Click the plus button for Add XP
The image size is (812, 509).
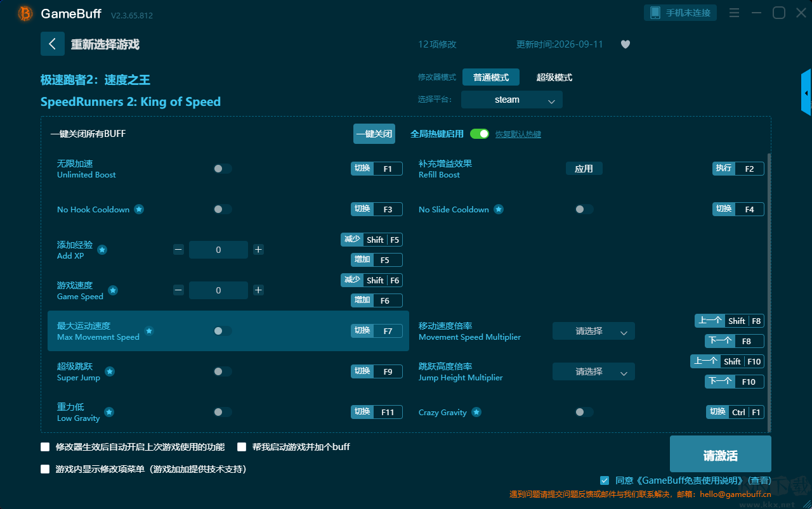point(258,250)
